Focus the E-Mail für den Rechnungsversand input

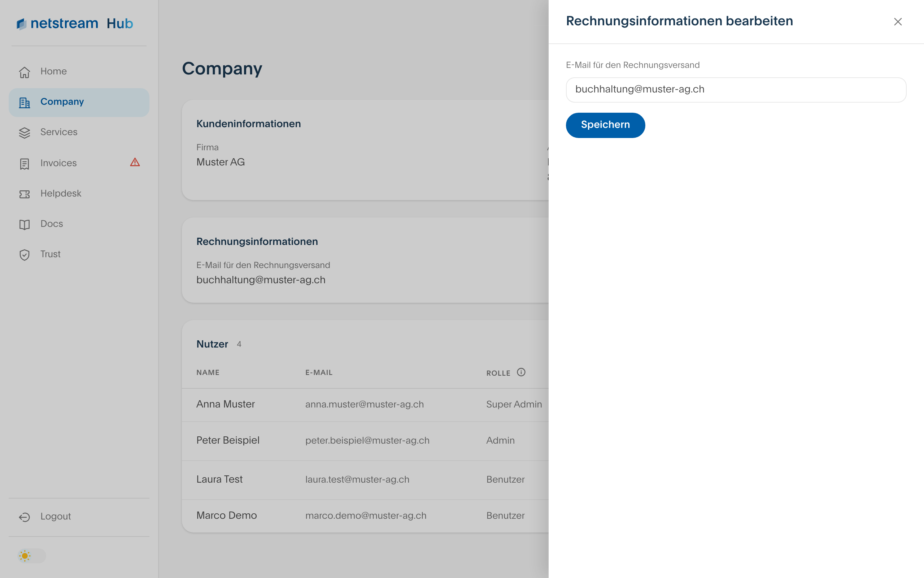(x=736, y=90)
